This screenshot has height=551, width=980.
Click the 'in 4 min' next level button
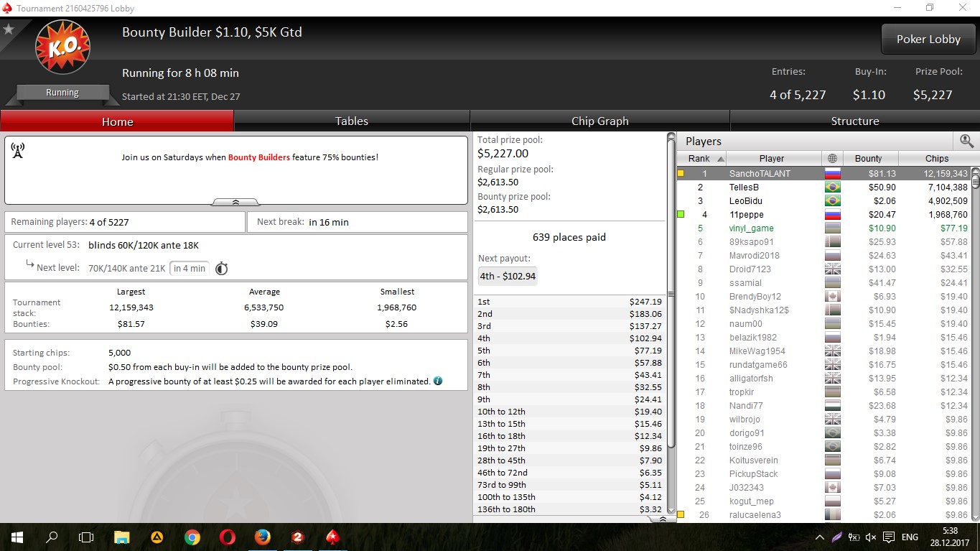pos(190,269)
